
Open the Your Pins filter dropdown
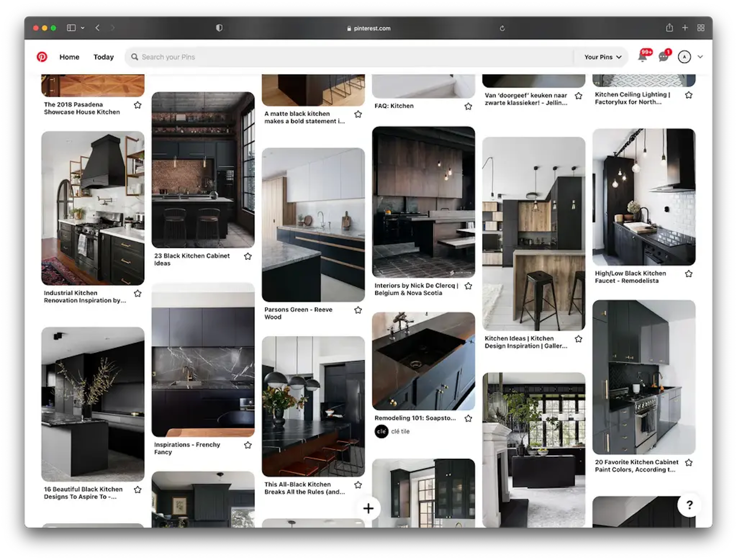tap(603, 57)
